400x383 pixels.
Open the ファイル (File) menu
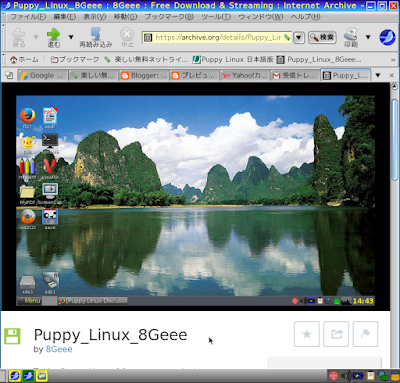pos(28,16)
